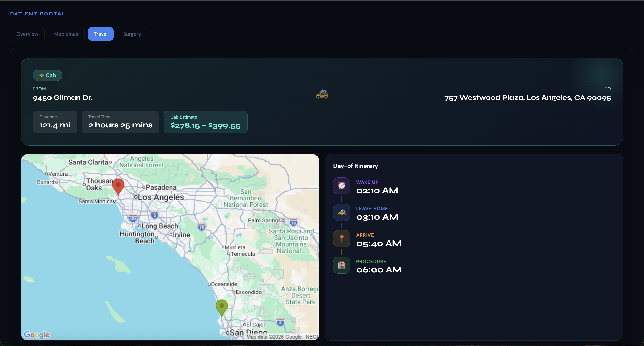Click the Los Angeles label on the map

[161, 197]
